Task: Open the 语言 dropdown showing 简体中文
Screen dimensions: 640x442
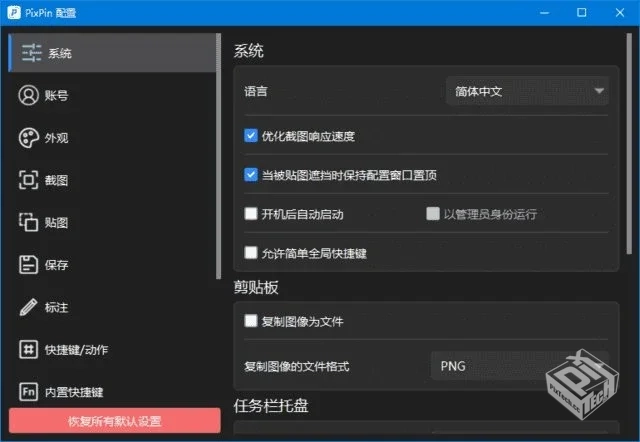Action: [527, 91]
